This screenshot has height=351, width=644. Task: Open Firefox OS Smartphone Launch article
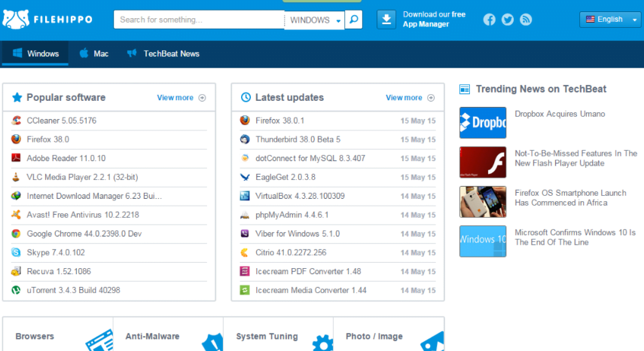tap(570, 198)
